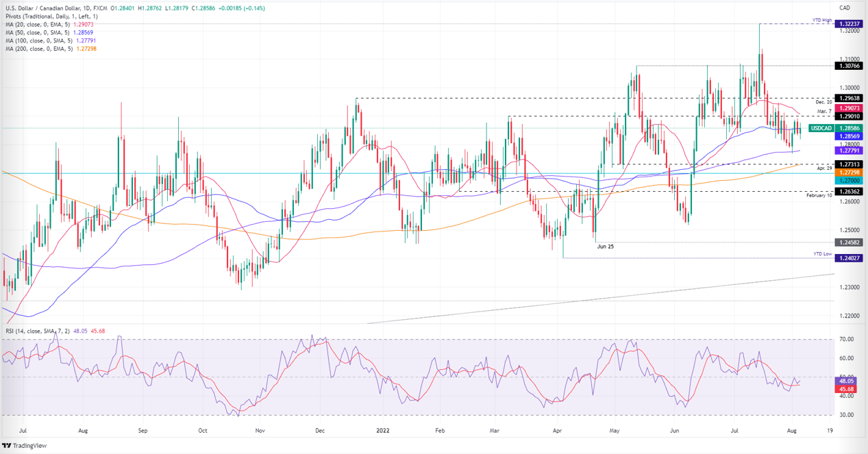The width and height of the screenshot is (868, 454).
Task: Select the MA (50, close, 0, SMA, 5) legend
Action: point(43,32)
